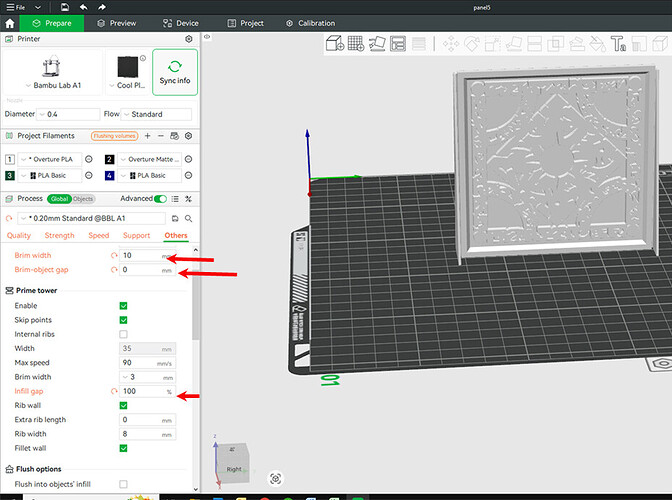The image size is (672, 500).
Task: Click the Add cube model toolbar icon
Action: pyautogui.click(x=335, y=43)
